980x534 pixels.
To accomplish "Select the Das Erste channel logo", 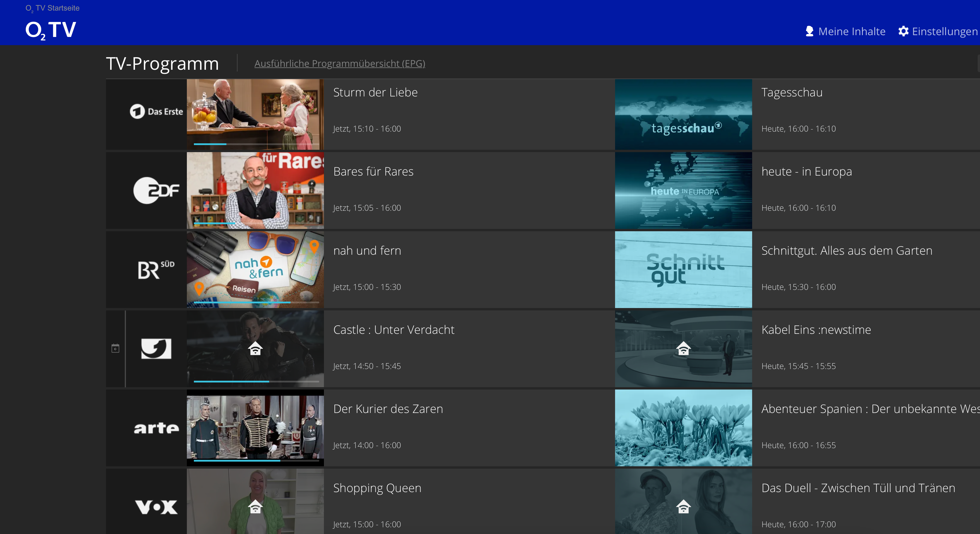I will coord(156,112).
